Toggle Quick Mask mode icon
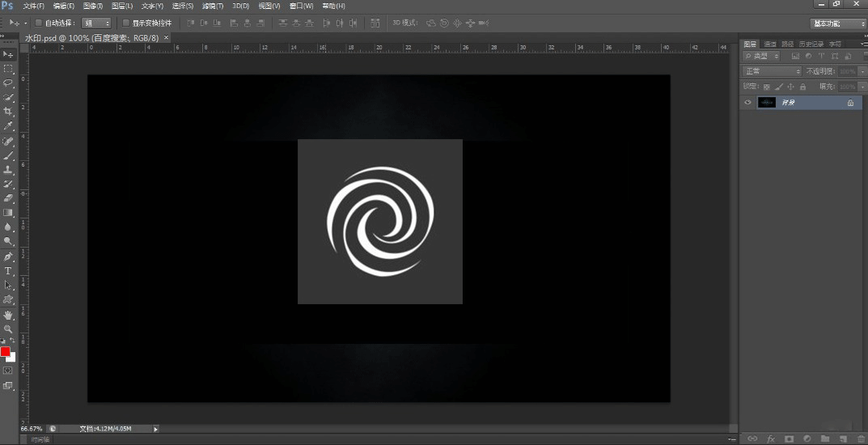The image size is (868, 445). tap(8, 371)
